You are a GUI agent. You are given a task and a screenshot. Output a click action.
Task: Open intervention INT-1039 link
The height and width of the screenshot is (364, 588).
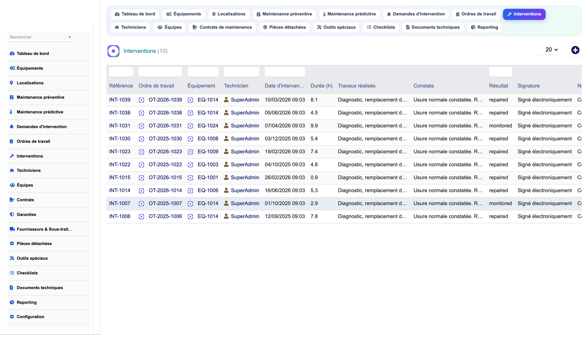pos(120,100)
